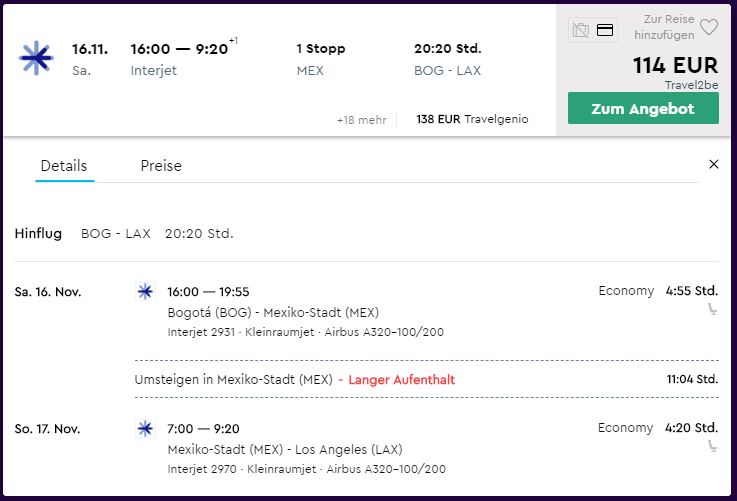Click the Travel2be provider name
737x501 pixels.
(691, 85)
